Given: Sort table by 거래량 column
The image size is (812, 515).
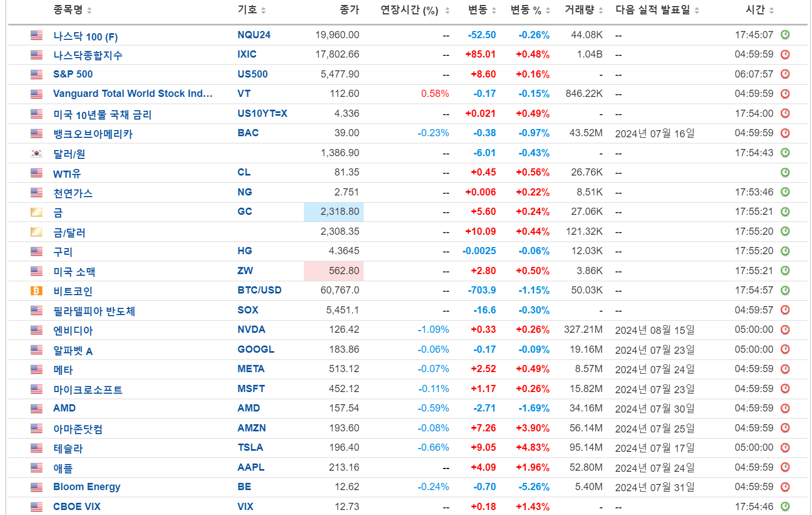Looking at the screenshot, I should click(584, 10).
